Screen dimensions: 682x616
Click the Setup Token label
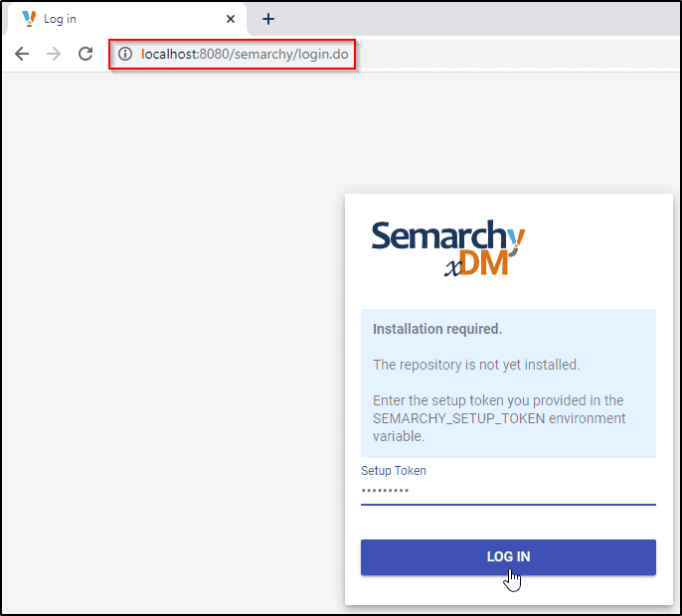(394, 471)
